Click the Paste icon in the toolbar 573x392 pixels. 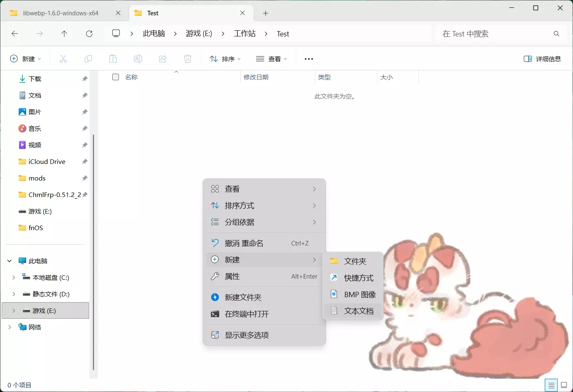[x=113, y=59]
